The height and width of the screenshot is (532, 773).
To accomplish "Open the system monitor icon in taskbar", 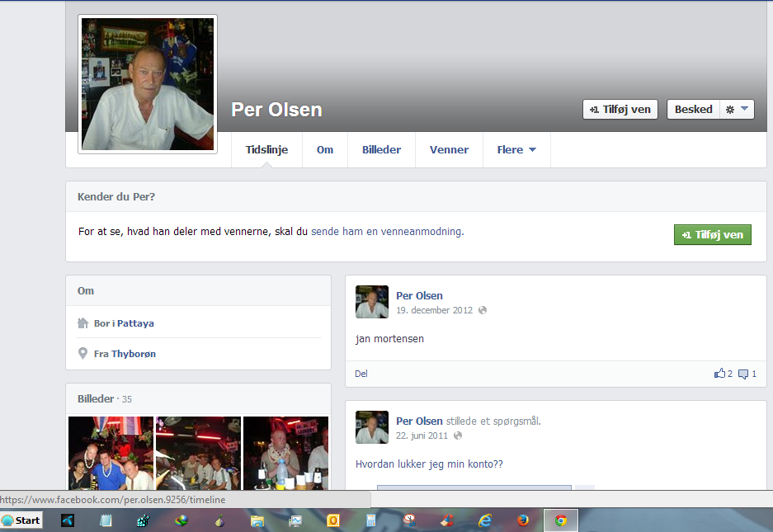I will 295,520.
